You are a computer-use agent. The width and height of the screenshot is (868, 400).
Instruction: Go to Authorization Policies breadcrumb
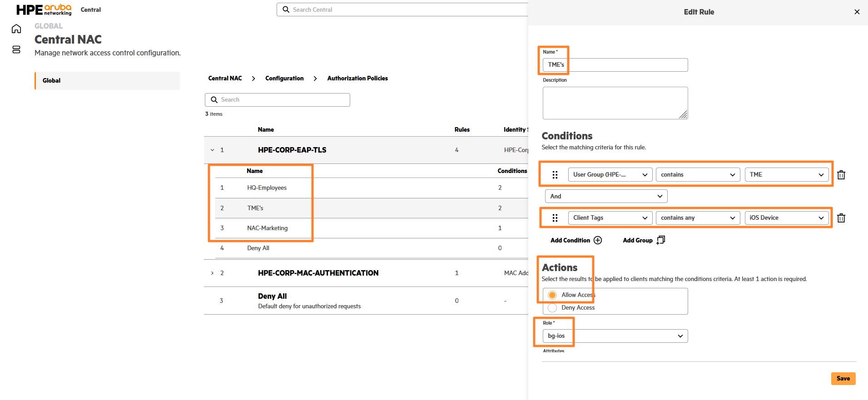tap(357, 79)
